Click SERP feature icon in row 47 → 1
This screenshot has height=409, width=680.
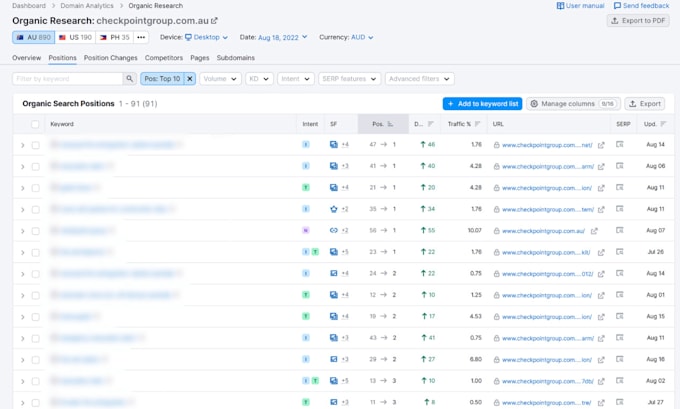point(333,144)
